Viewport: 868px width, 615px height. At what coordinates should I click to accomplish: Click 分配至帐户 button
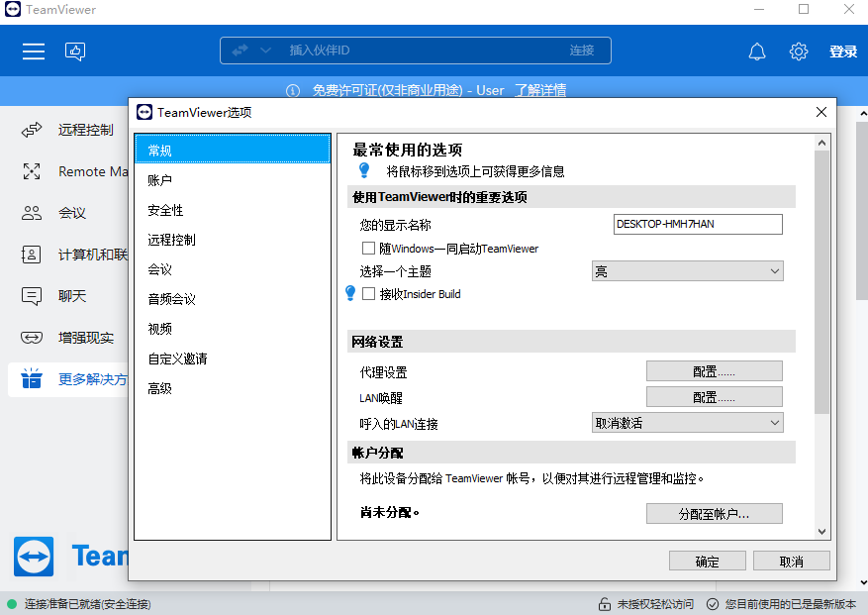pyautogui.click(x=713, y=513)
